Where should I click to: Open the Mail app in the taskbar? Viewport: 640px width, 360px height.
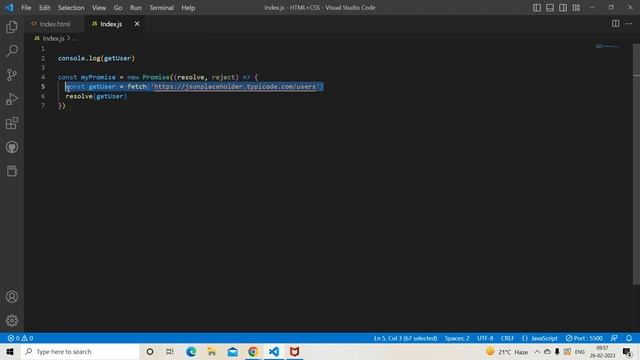click(x=233, y=351)
